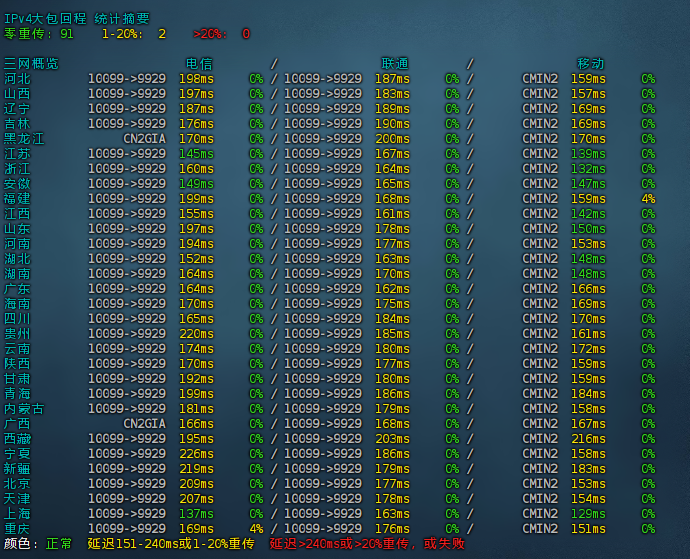Click red legend '延迟>240ms或>20%重传, 或失败'
Image resolution: width=690 pixels, height=559 pixels.
(367, 544)
